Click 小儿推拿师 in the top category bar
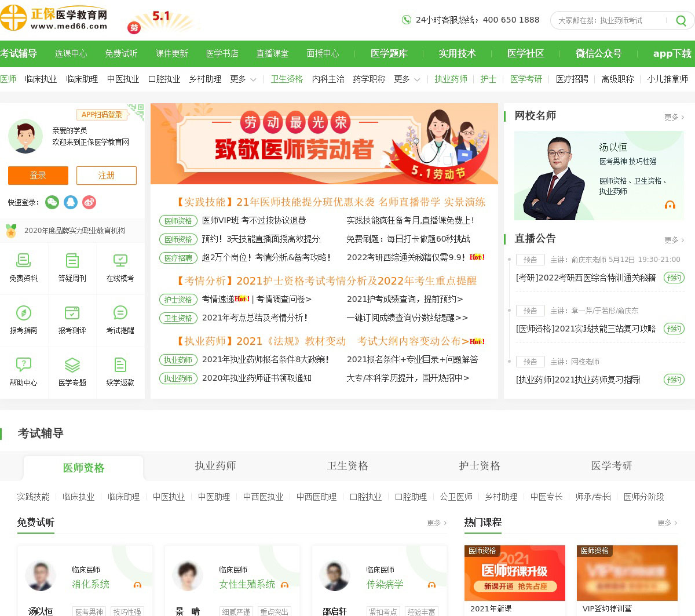Screen dimensions: 695x616 [667, 79]
